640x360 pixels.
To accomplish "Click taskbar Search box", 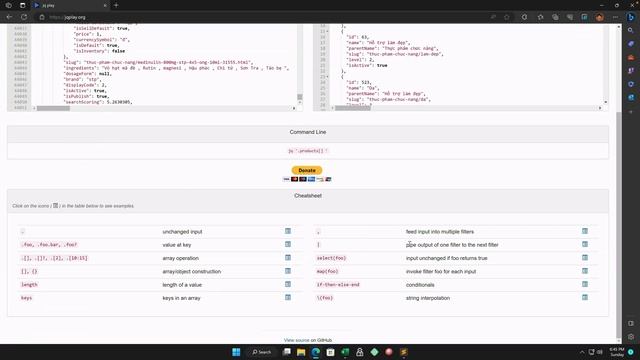I will [x=262, y=352].
